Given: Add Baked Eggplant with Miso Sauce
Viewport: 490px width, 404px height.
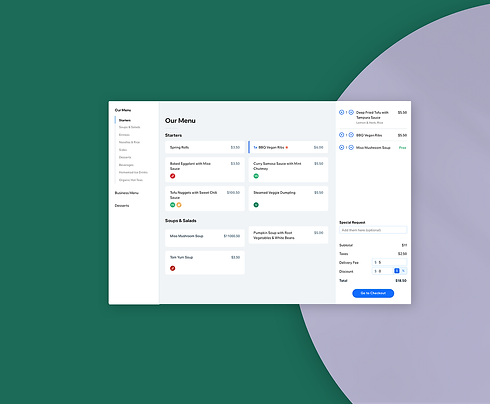Looking at the screenshot, I should pos(205,170).
